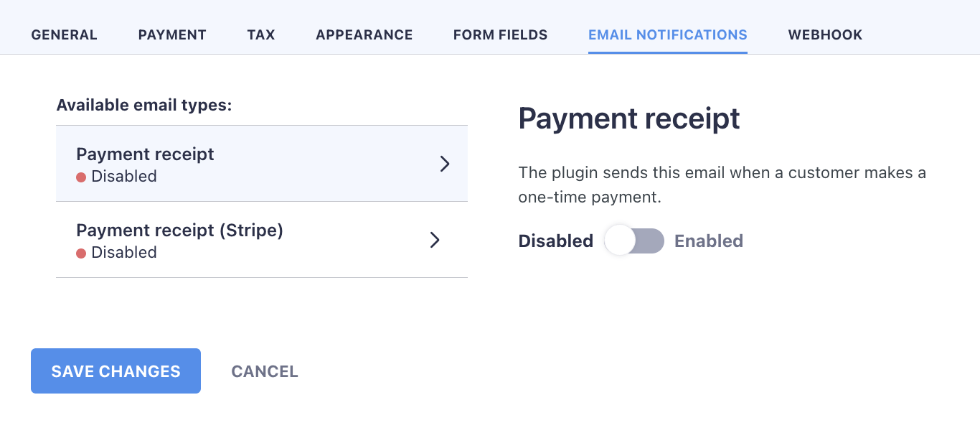Toggle the Payment receipt email switch
The image size is (980, 428).
pyautogui.click(x=634, y=241)
